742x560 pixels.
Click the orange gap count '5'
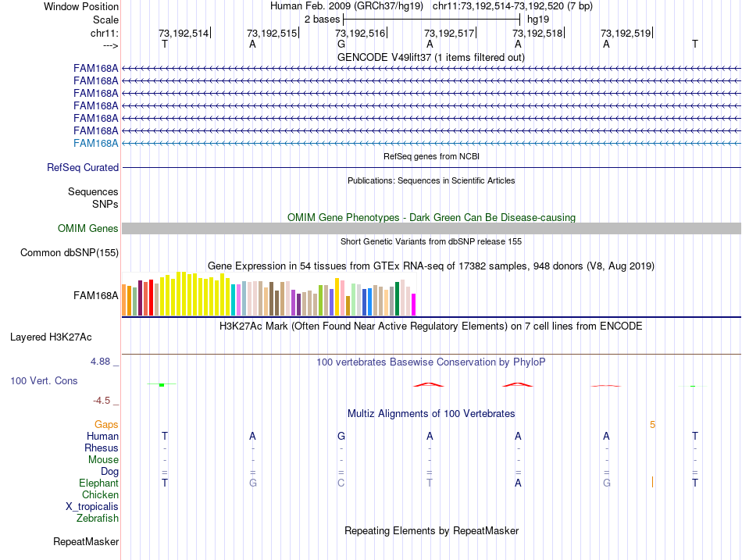tap(652, 425)
